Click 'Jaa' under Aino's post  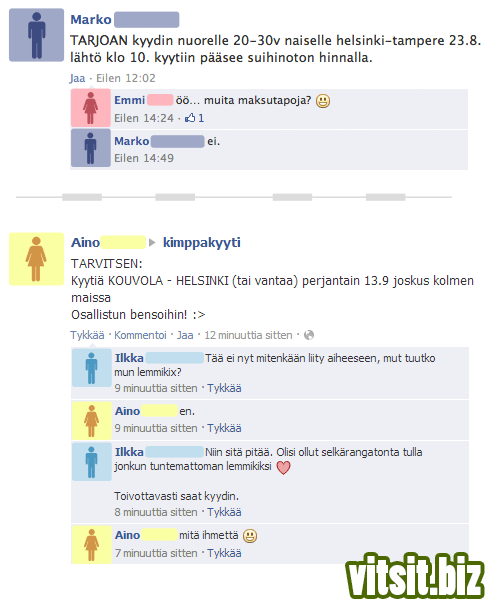(185, 335)
